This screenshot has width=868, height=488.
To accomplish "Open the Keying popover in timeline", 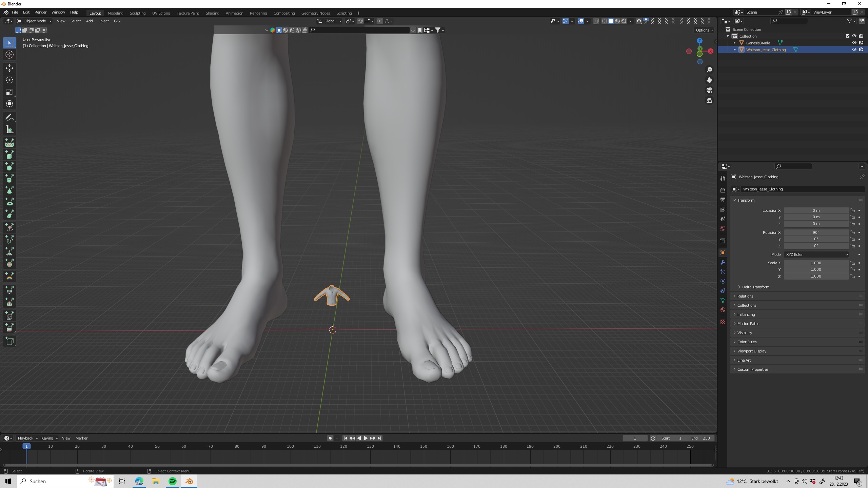I will (x=49, y=438).
